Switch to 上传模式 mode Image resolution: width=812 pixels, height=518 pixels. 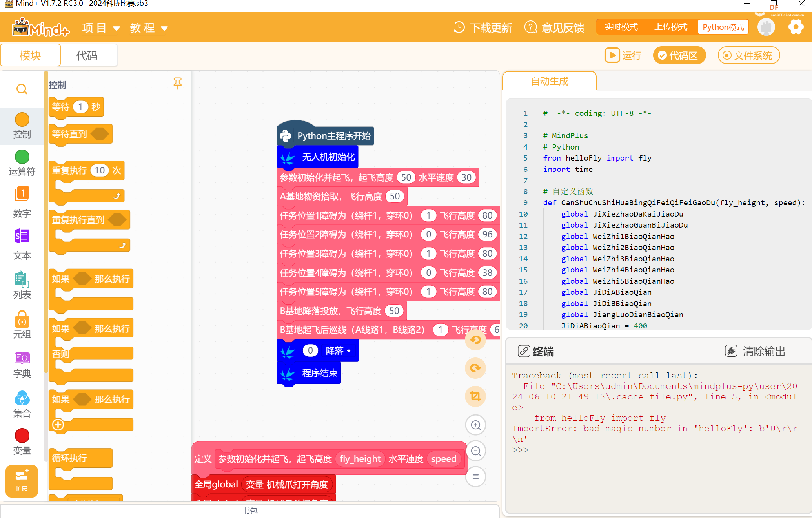click(671, 27)
